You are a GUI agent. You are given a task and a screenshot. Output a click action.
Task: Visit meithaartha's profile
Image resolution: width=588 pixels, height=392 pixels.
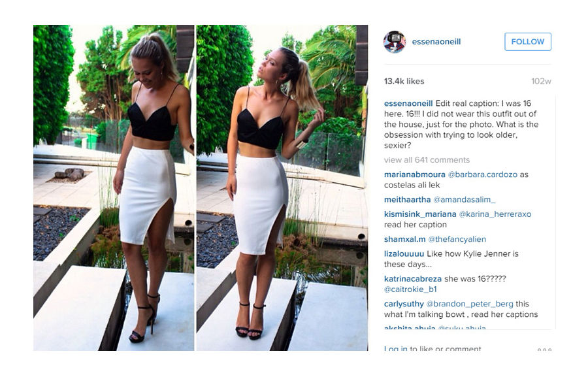[x=407, y=199]
